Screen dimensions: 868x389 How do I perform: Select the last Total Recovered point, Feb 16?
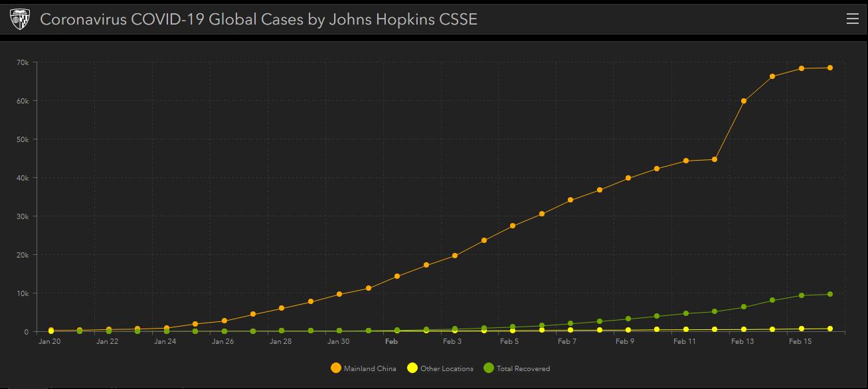click(x=830, y=294)
